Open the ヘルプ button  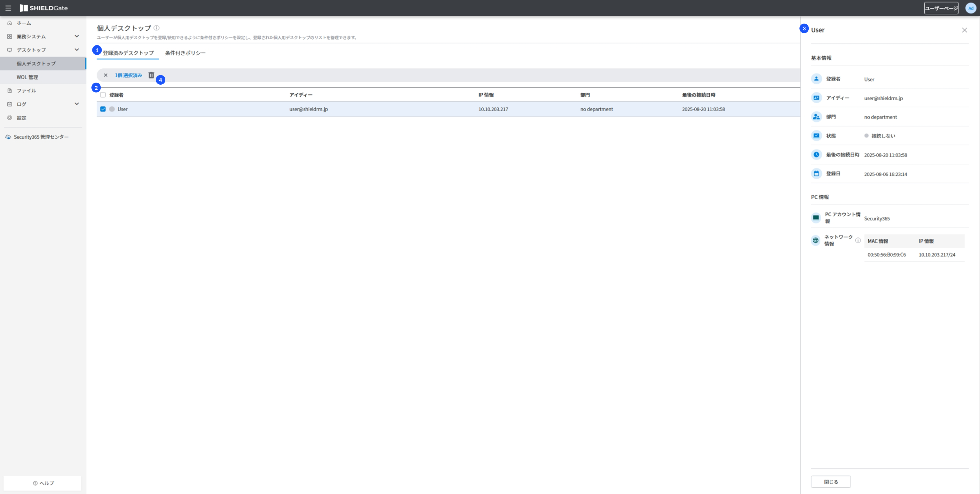coord(43,483)
